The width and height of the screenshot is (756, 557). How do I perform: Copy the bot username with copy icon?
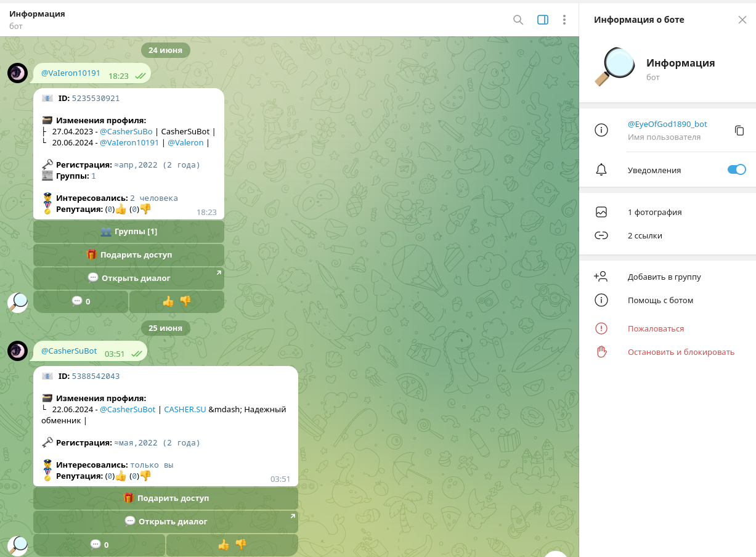point(739,131)
